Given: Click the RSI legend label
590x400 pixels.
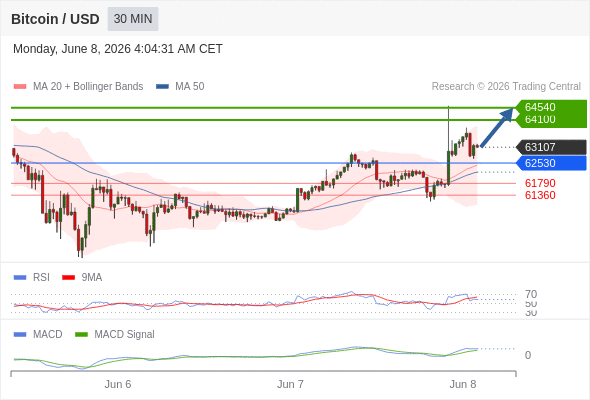Looking at the screenshot, I should pyautogui.click(x=41, y=277).
